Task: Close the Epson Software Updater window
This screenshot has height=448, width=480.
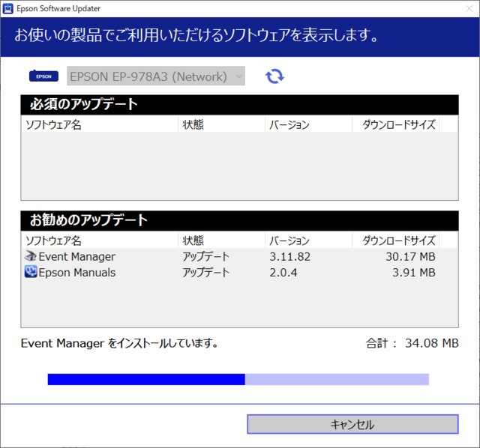Action: point(469,8)
